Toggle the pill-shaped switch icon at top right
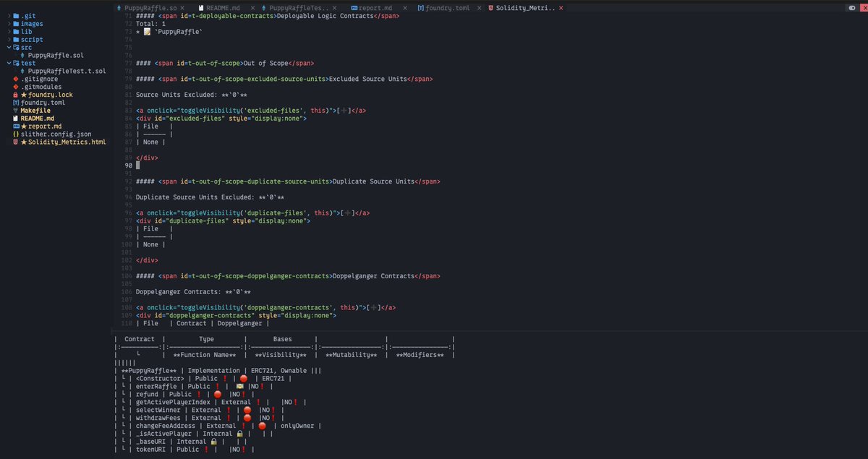 point(852,7)
